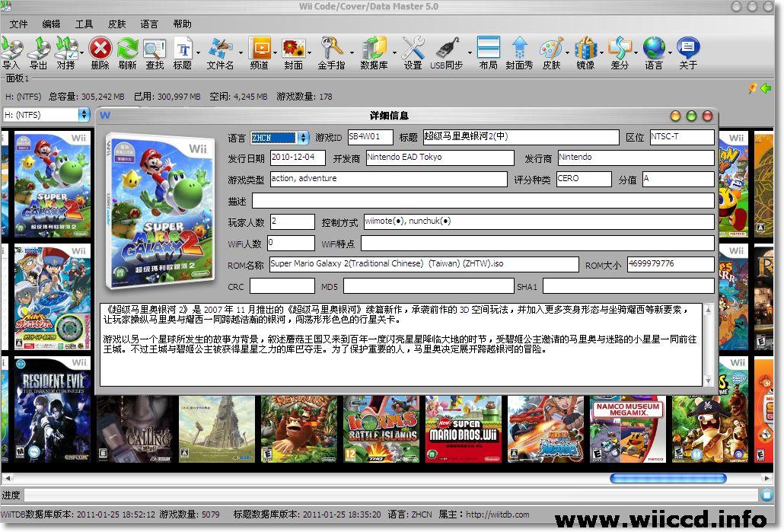Click the large cover image in 详细信息 dialog

coord(161,211)
